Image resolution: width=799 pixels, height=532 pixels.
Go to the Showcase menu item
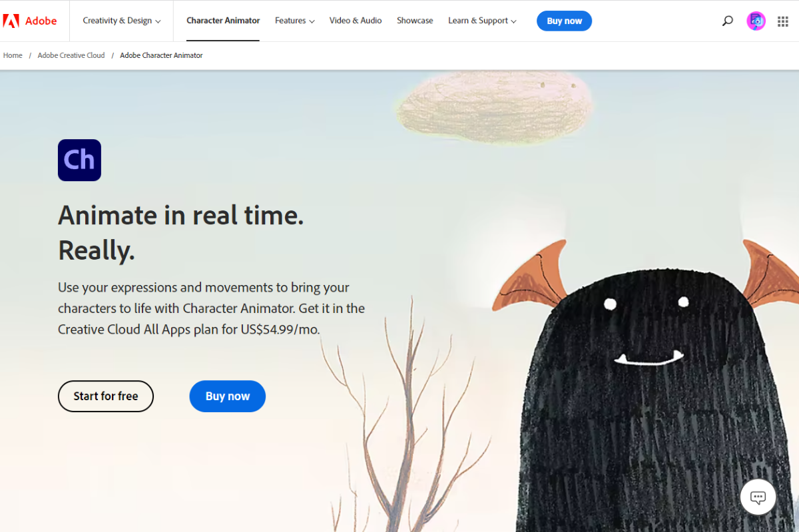click(x=415, y=21)
